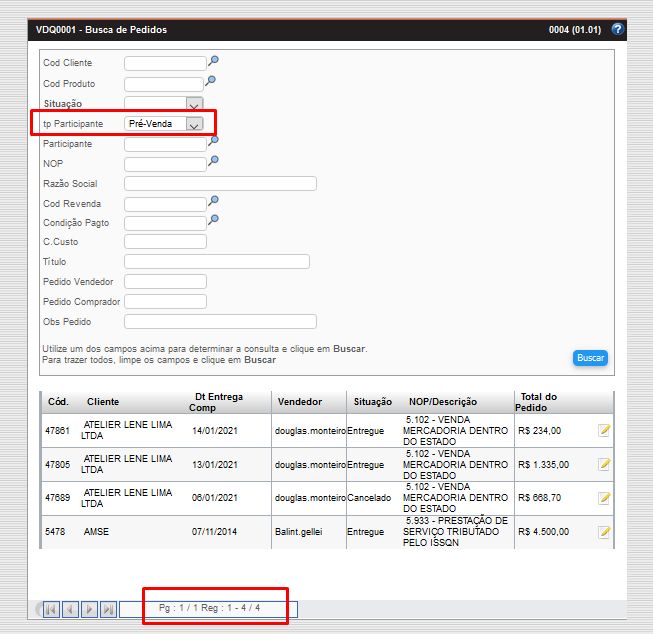Sort by Vendedor column header
653x634 pixels.
pos(300,402)
